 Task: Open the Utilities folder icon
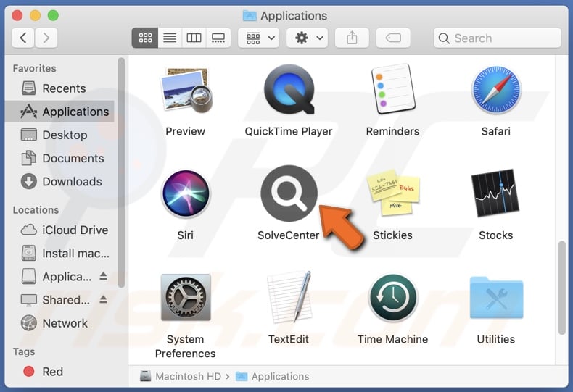point(496,298)
